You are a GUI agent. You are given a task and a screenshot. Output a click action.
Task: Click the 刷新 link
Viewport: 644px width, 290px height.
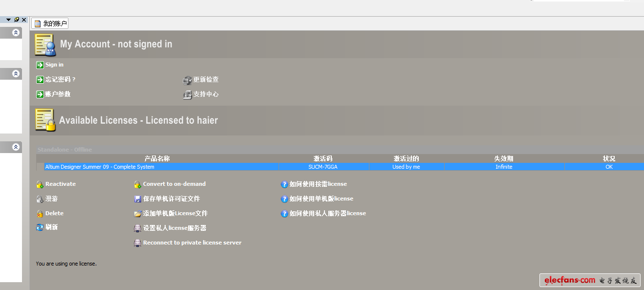(52, 227)
